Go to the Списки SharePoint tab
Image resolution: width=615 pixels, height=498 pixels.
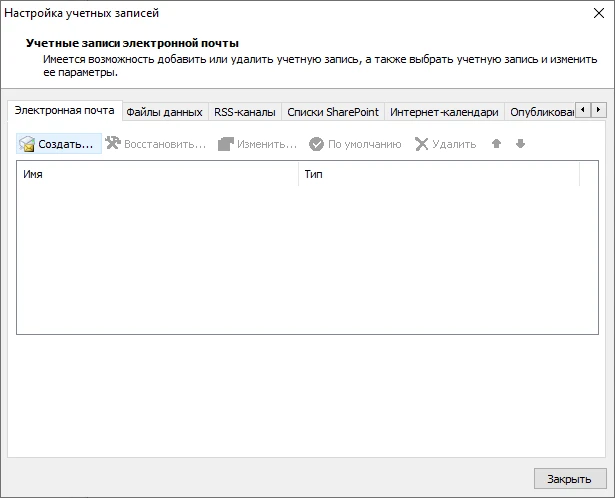click(333, 112)
